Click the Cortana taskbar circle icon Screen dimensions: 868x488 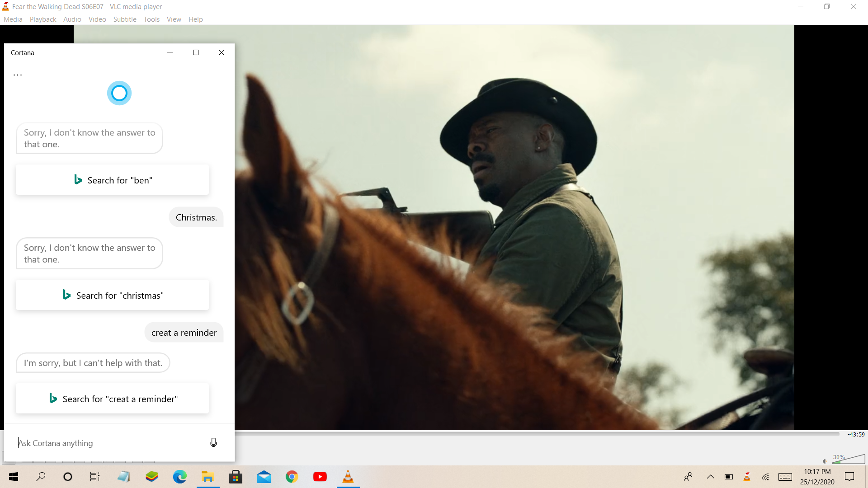[x=68, y=477]
